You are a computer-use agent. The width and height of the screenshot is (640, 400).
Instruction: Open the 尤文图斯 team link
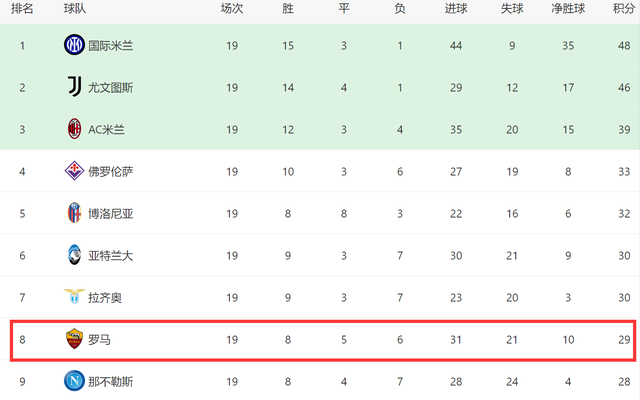point(110,87)
